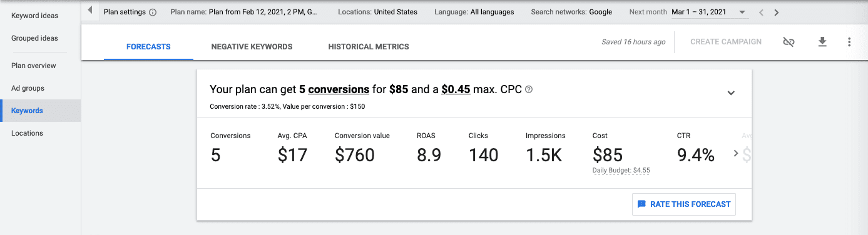Click Rate This Forecast button

coord(684,204)
